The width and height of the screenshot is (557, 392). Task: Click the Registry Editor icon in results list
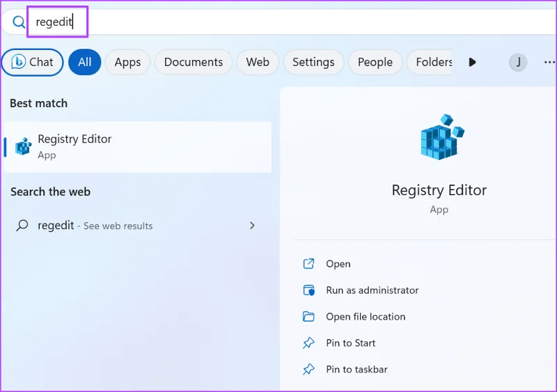(24, 146)
